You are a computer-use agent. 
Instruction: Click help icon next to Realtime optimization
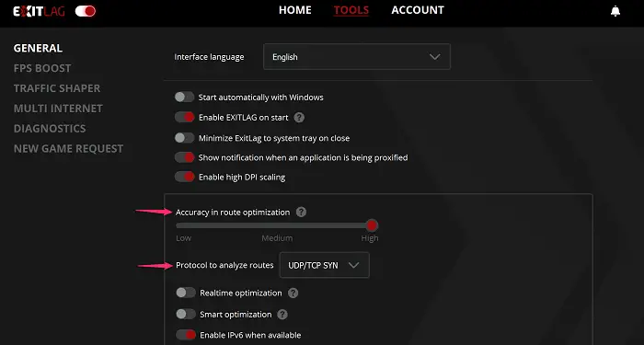[x=293, y=293]
